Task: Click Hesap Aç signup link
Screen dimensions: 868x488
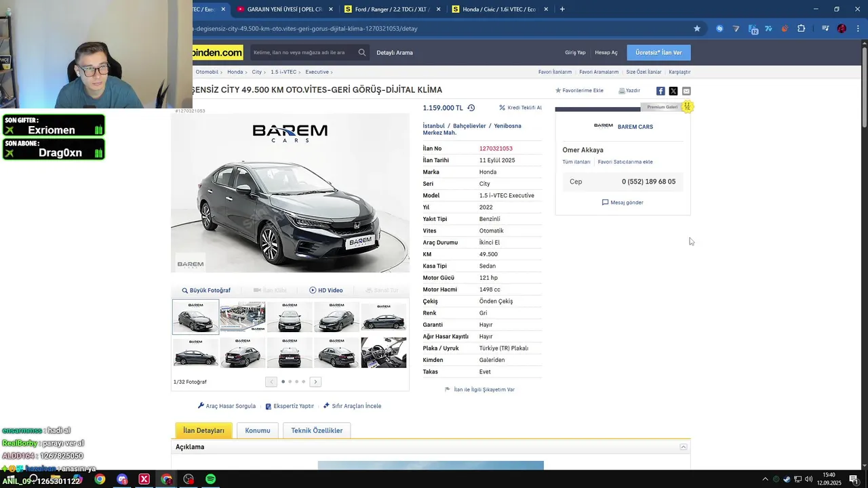Action: click(606, 52)
